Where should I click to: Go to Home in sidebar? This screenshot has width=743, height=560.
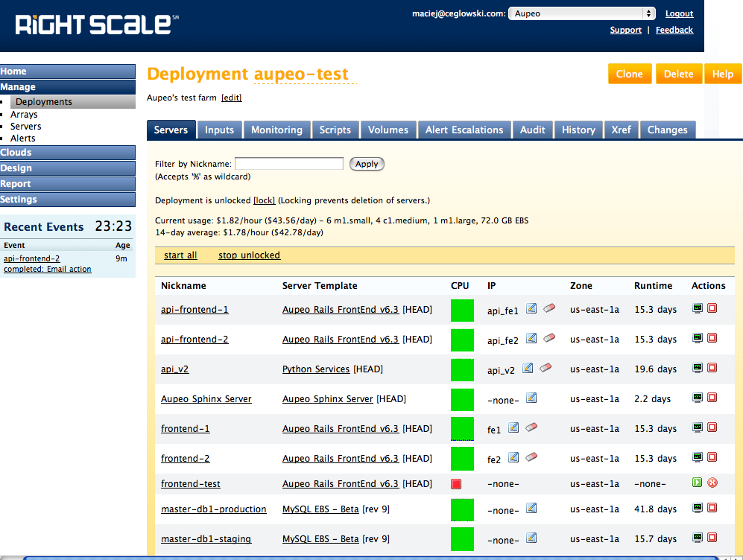[68, 71]
